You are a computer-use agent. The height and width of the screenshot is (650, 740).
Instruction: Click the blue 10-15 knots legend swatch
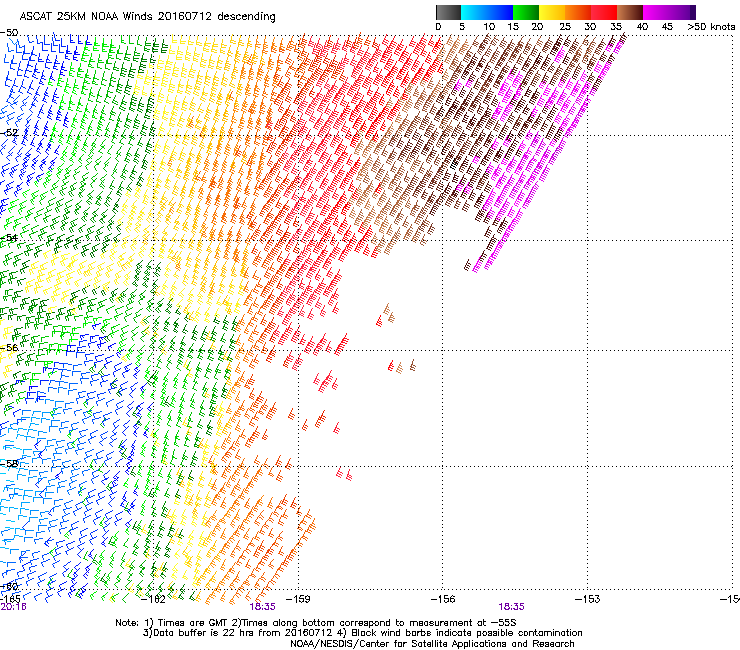pos(500,12)
